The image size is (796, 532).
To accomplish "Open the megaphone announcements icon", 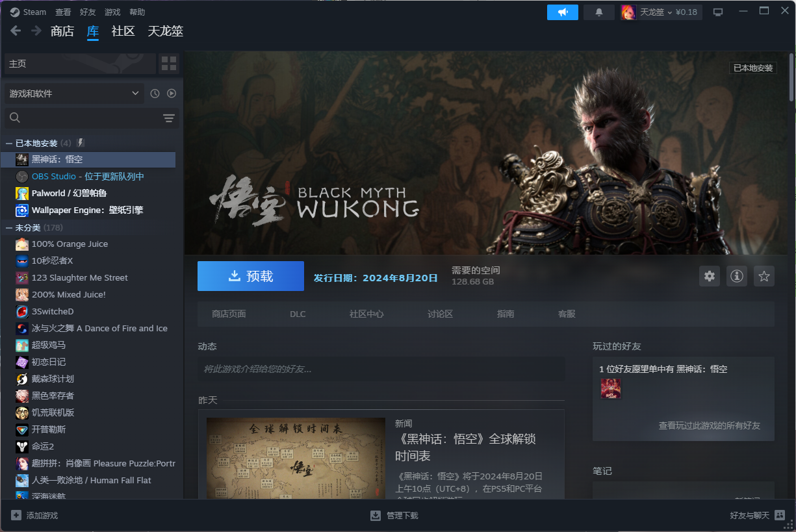I will click(562, 12).
